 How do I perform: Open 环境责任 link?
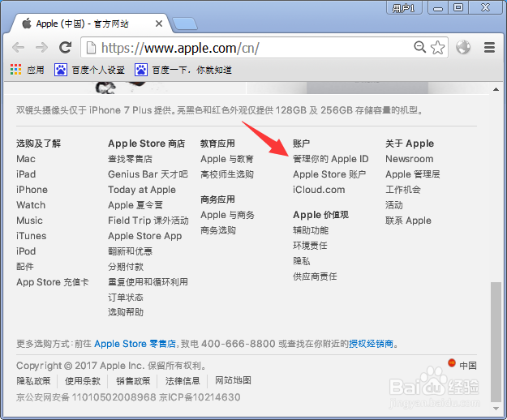click(310, 246)
